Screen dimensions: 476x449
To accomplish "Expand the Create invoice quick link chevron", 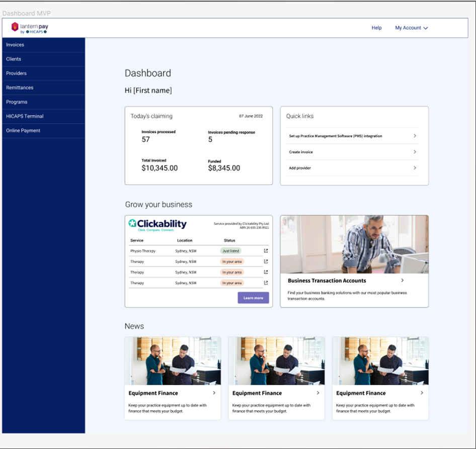I will [414, 152].
